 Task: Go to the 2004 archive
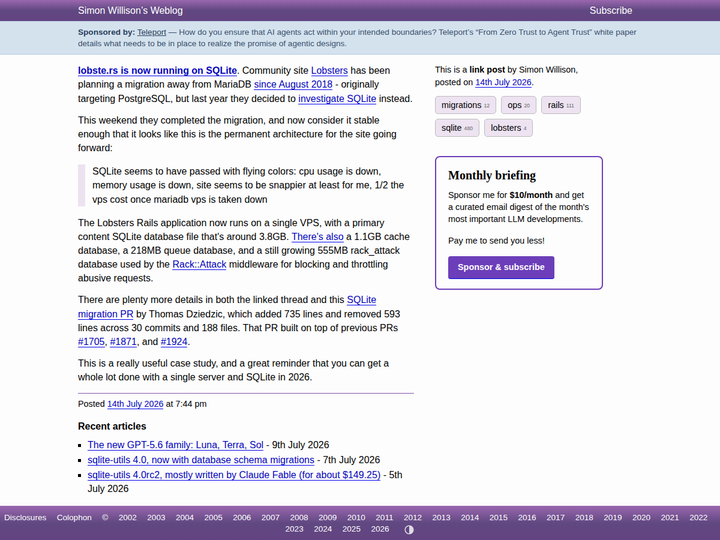pos(185,518)
